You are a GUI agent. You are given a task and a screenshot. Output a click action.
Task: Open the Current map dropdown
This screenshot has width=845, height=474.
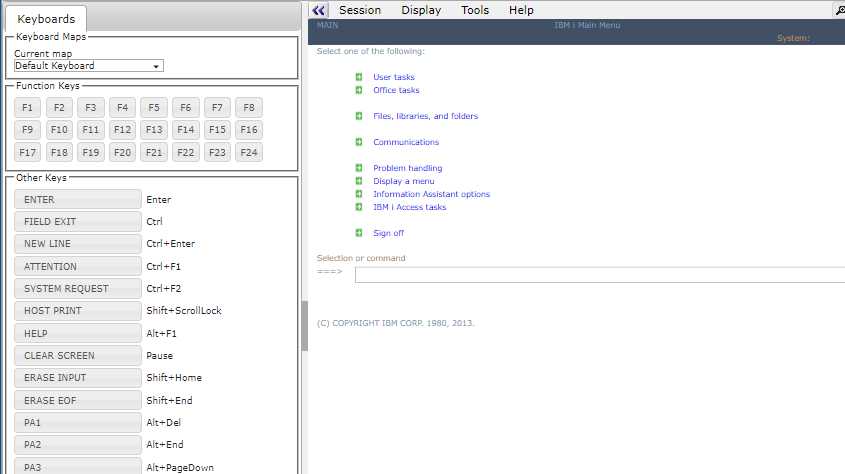88,66
